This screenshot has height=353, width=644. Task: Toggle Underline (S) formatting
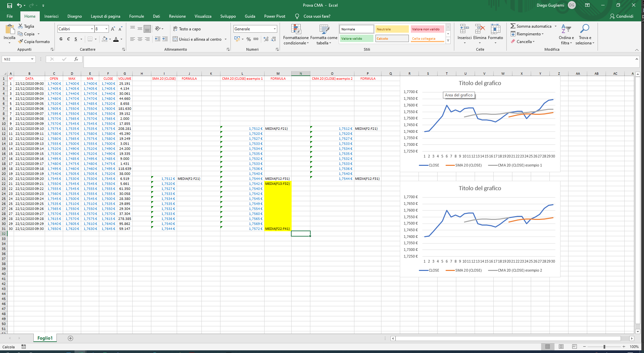coord(76,39)
